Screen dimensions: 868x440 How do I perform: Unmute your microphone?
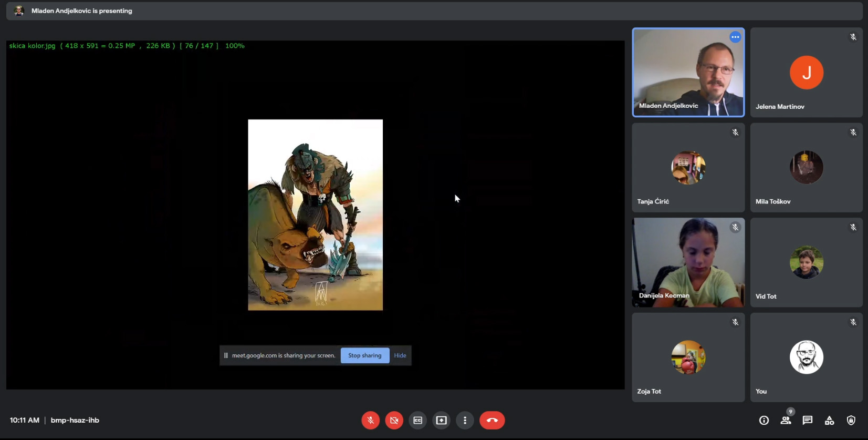[370, 420]
